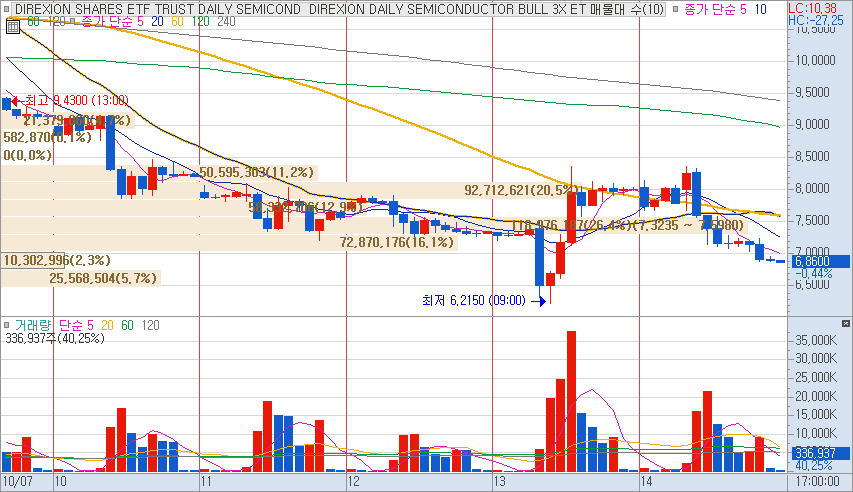853x492 pixels.
Task: Click the 50,595,303(11.2%) volume profile bar
Action: click(x=159, y=173)
